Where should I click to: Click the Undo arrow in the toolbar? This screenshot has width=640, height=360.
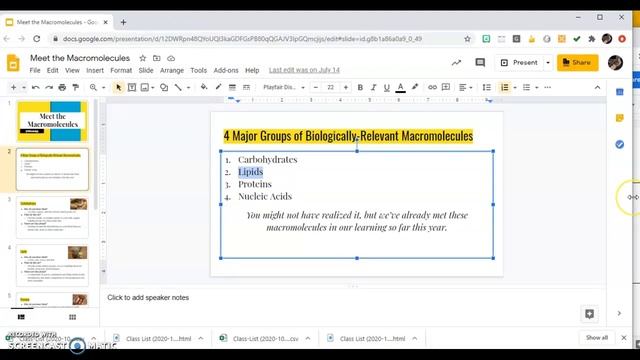point(36,87)
